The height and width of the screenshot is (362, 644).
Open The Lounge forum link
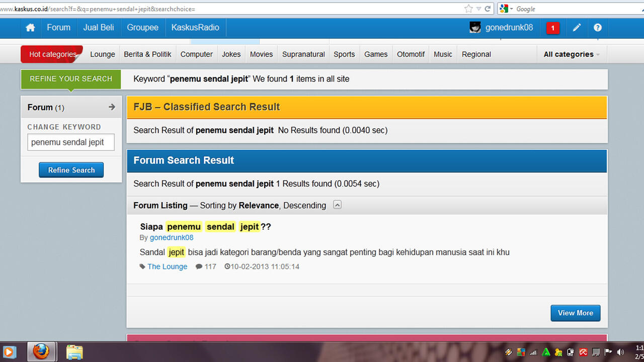tap(168, 266)
